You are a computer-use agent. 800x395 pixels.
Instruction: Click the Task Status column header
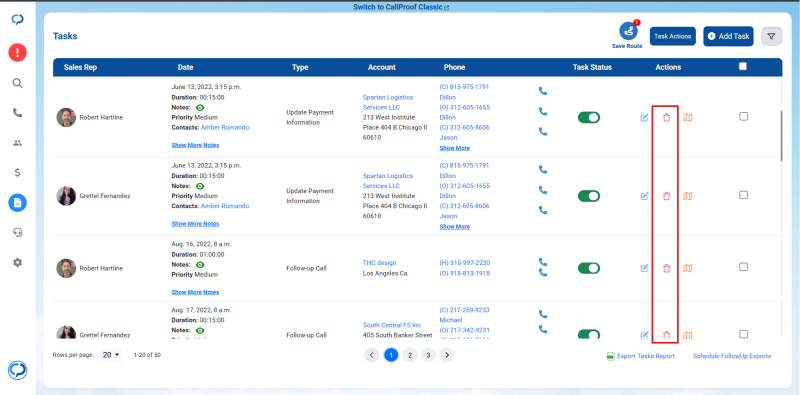coord(592,67)
